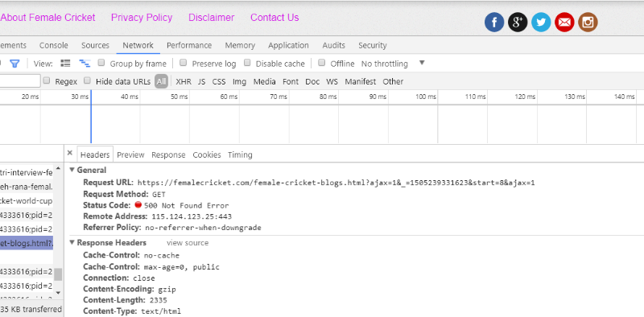Open the Disclaimer page link
The width and height of the screenshot is (644, 317).
pos(212,17)
